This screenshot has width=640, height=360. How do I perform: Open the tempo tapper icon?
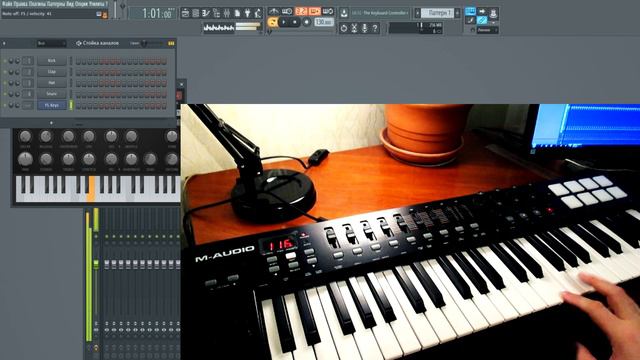click(x=258, y=13)
